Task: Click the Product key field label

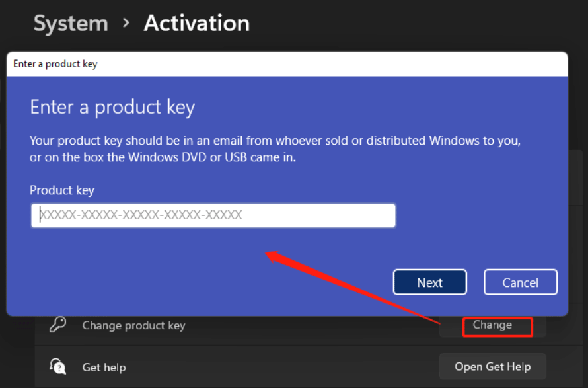Action: 62,190
